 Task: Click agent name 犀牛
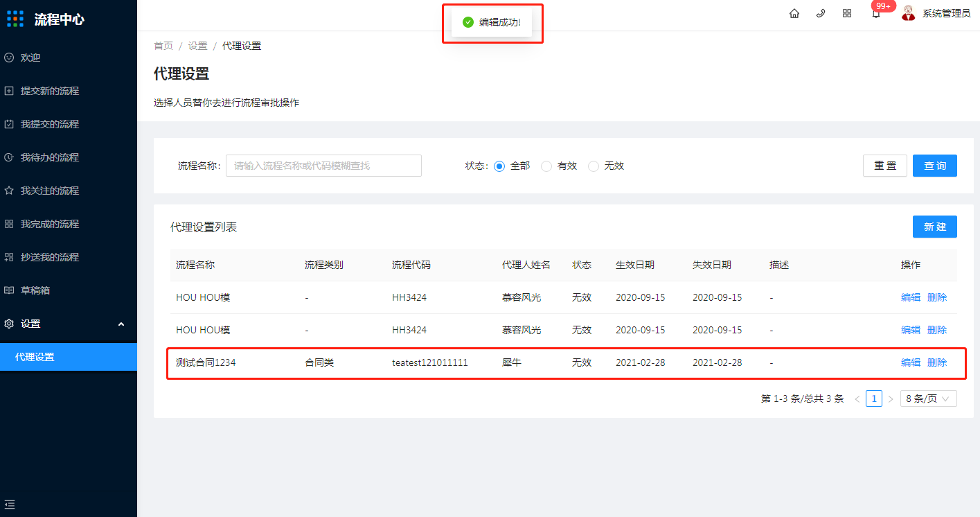click(x=512, y=362)
